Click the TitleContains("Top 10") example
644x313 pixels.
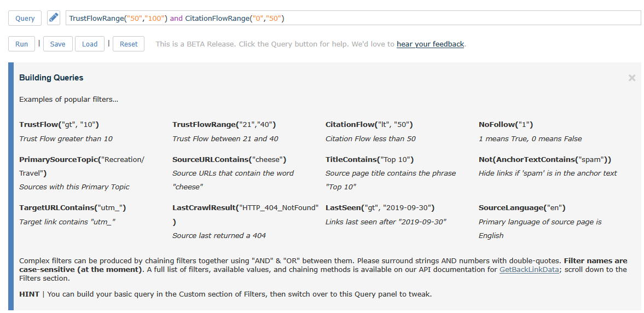[x=369, y=159]
